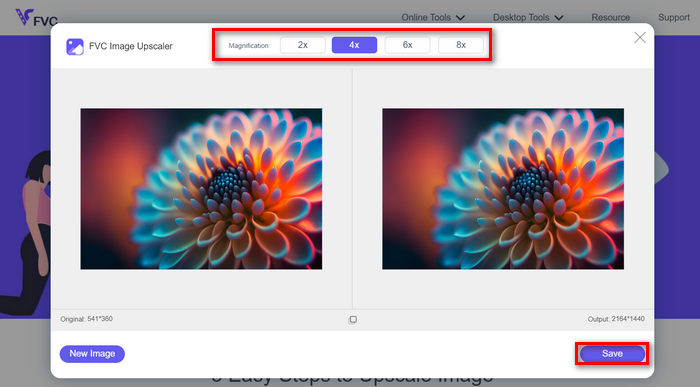Click the upscaled output flower image
Viewport: 700px width, 387px height.
coord(503,189)
